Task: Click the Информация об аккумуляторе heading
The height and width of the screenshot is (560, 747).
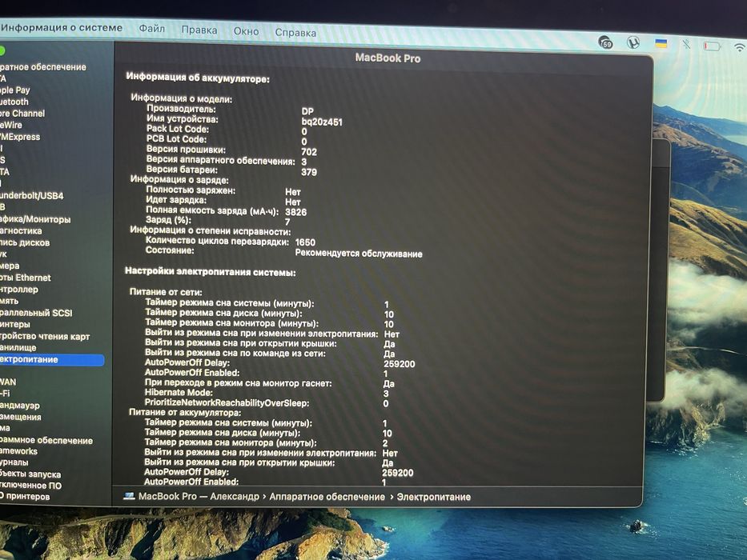Action: pos(198,78)
